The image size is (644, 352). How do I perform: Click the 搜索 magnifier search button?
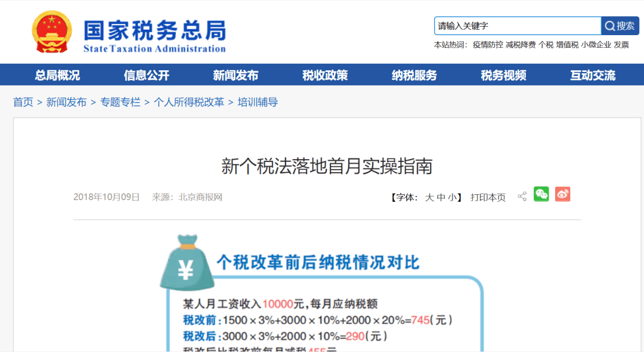coord(620,26)
